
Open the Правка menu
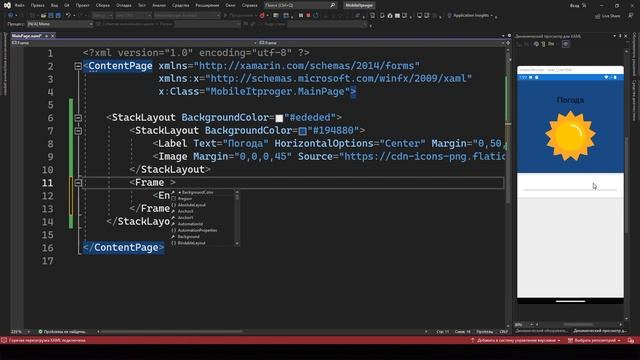pyautogui.click(x=37, y=5)
